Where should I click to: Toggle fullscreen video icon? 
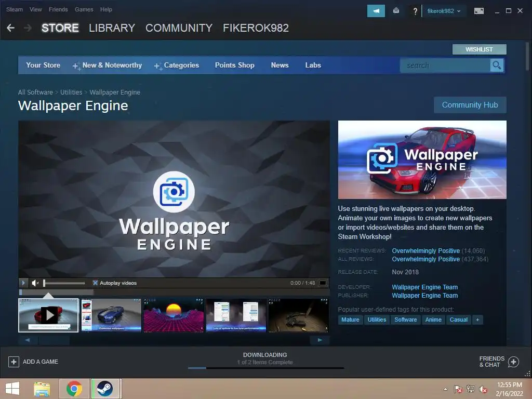[323, 283]
